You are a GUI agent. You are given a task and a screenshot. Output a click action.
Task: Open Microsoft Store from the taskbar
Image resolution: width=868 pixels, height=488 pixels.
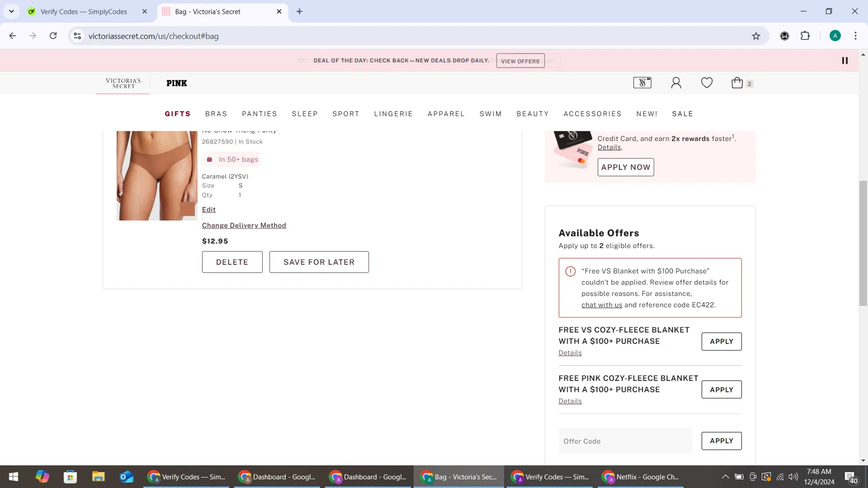tap(71, 477)
